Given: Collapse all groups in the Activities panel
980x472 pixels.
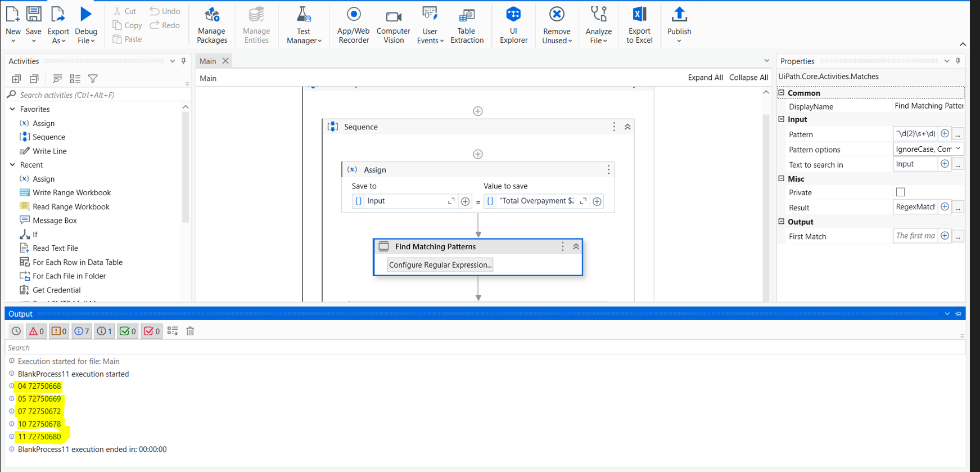Looking at the screenshot, I should [x=34, y=79].
